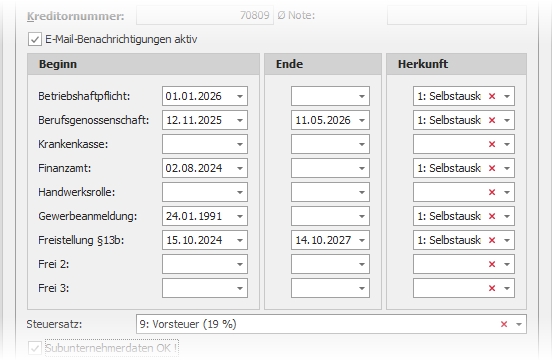
Task: Click Finanzamt Herkunft 1: Selbstausk text
Action: click(449, 168)
